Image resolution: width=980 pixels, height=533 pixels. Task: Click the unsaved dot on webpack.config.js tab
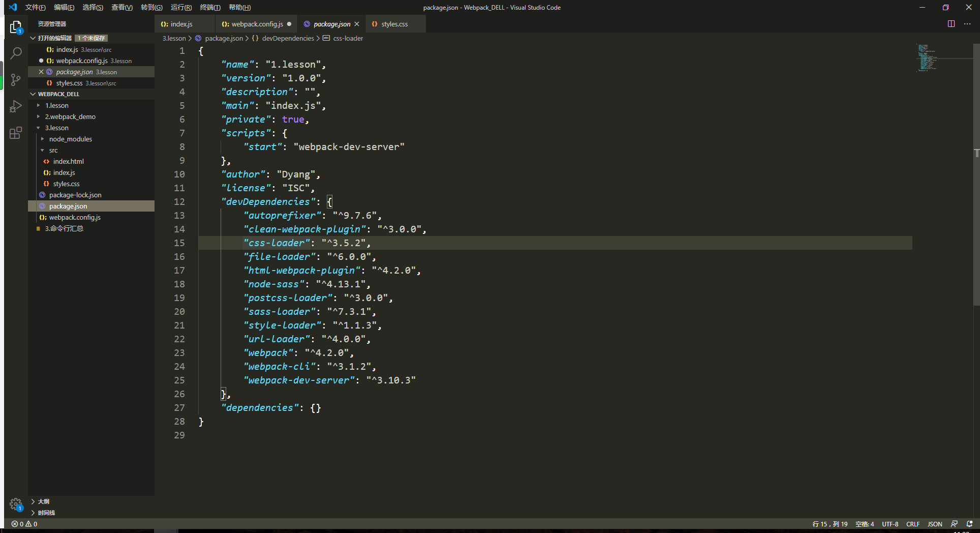(289, 24)
